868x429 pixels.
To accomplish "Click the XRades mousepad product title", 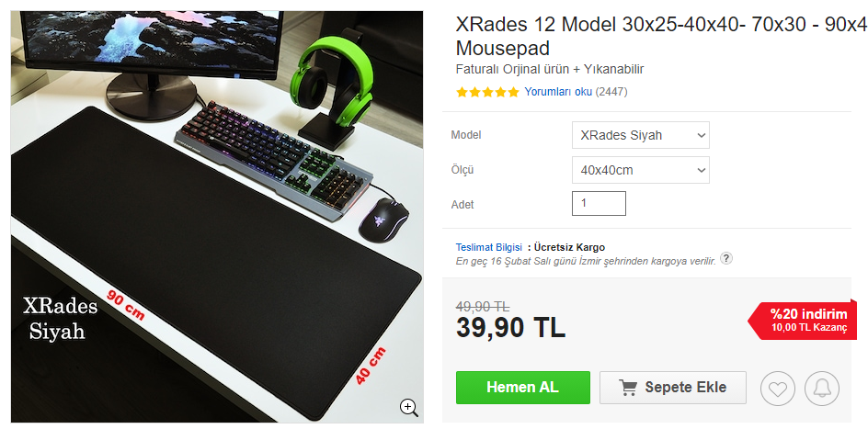I will (x=661, y=37).
